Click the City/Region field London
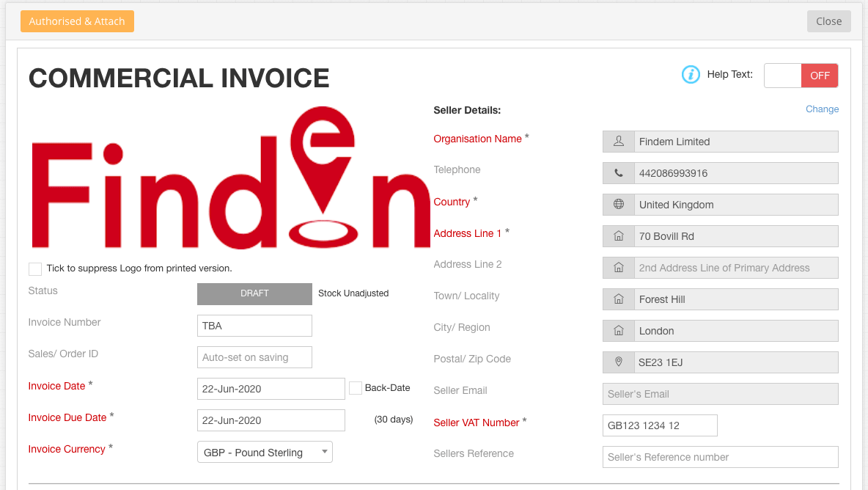Screen dimensions: 868x490 736,331
